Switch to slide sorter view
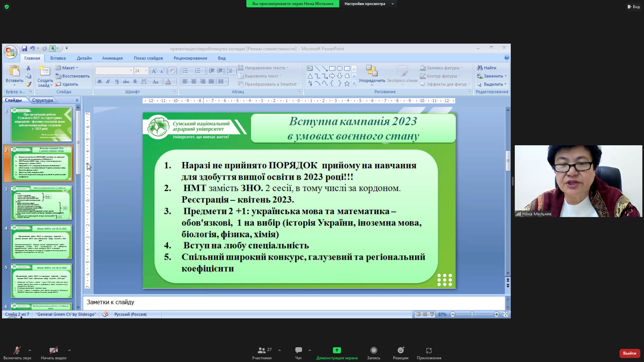Screen dimensions: 644x362 [x=425, y=314]
